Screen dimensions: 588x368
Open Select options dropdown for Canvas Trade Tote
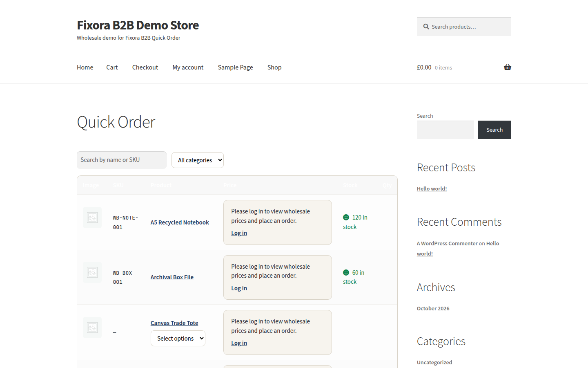[x=178, y=339]
